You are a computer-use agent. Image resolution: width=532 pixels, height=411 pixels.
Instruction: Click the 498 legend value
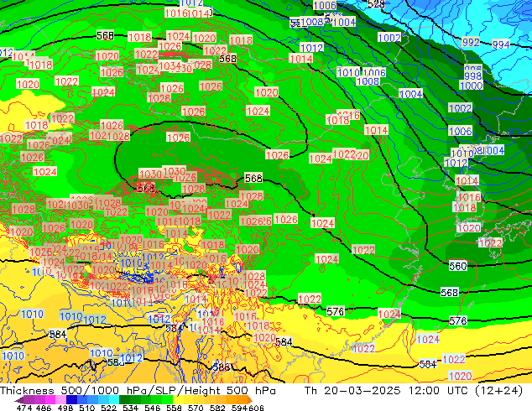[65, 408]
